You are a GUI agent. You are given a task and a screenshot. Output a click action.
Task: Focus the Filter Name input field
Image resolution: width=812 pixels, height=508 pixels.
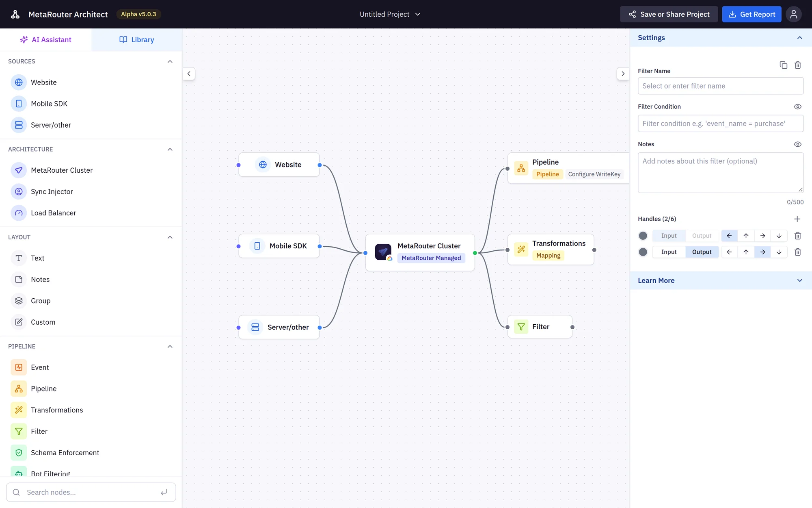[x=721, y=86]
